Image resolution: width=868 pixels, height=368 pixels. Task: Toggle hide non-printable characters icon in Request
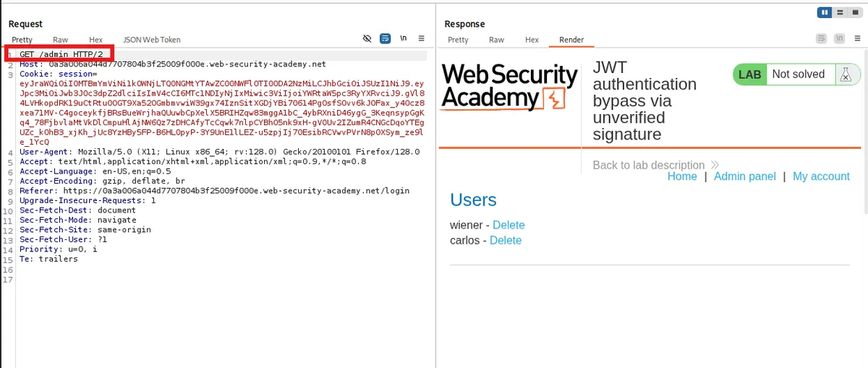[367, 38]
